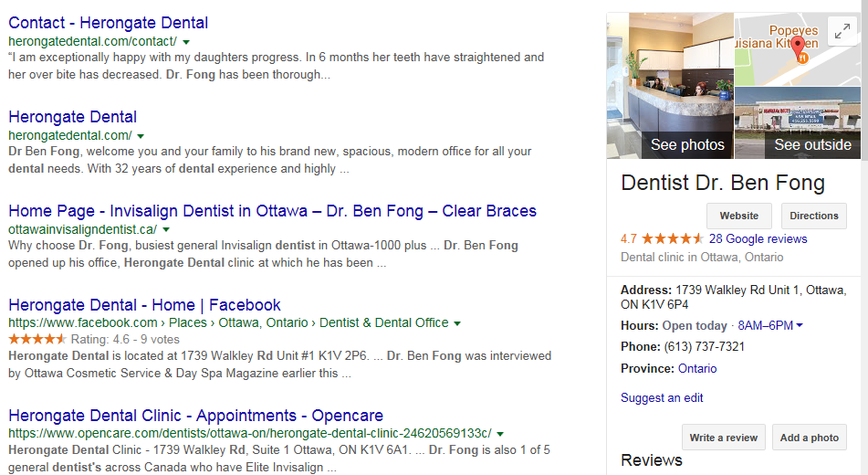Open arrow next to Facebook result URL
The width and height of the screenshot is (868, 475).
(x=457, y=323)
